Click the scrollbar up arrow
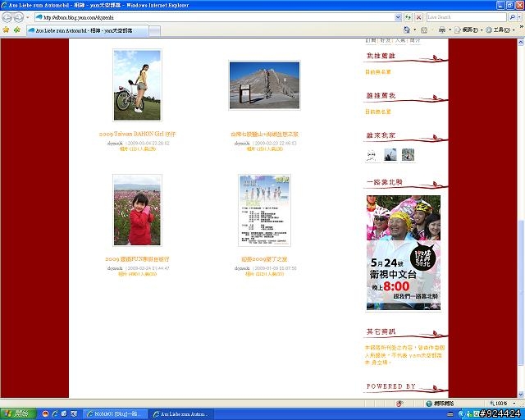525x420 pixels. pos(521,42)
